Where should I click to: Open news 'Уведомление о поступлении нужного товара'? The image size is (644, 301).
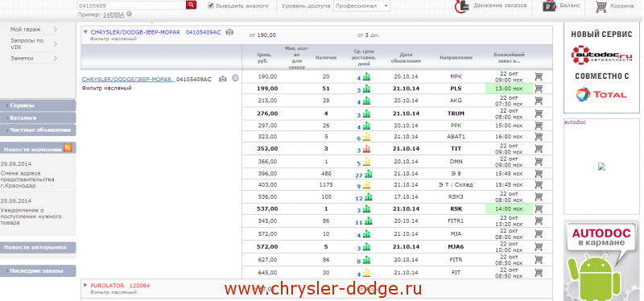click(31, 216)
